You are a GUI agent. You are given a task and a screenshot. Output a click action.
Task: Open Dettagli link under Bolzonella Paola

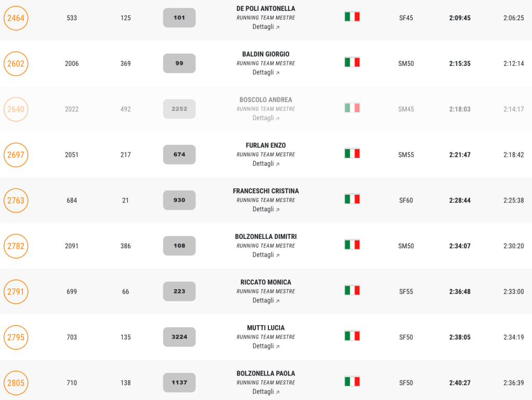coord(266,392)
